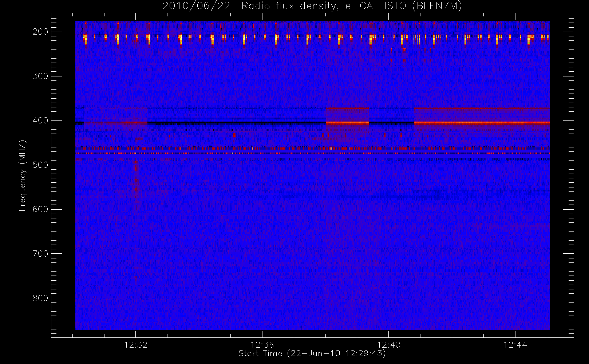Click the 12:36 time tick label

(x=262, y=345)
